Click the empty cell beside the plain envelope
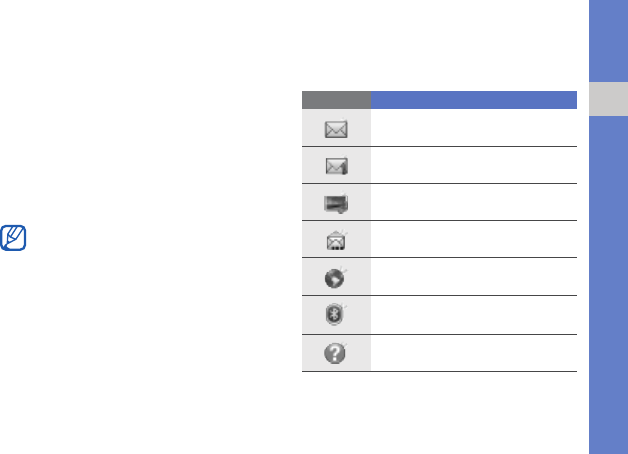The image size is (628, 454). (474, 128)
